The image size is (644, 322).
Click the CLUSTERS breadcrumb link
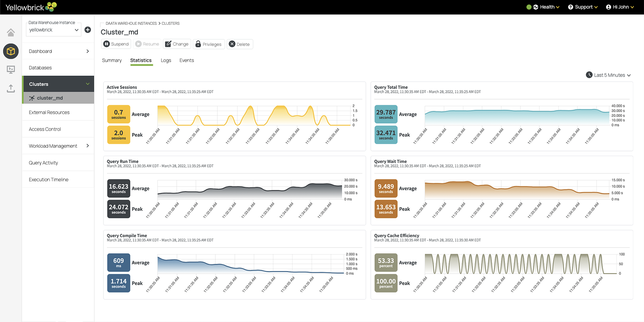pos(170,23)
